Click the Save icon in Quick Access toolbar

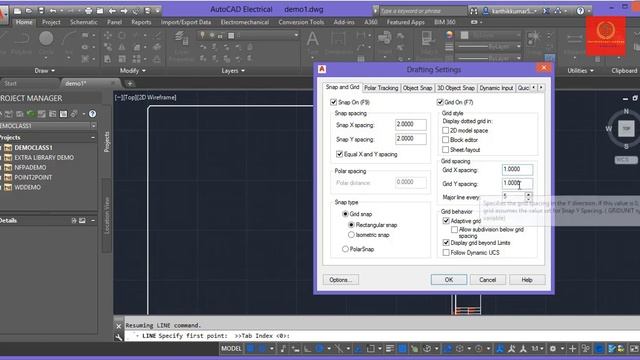click(x=41, y=11)
